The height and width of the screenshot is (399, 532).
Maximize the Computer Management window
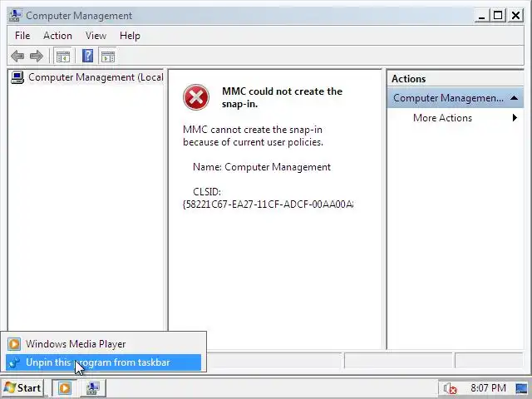498,15
